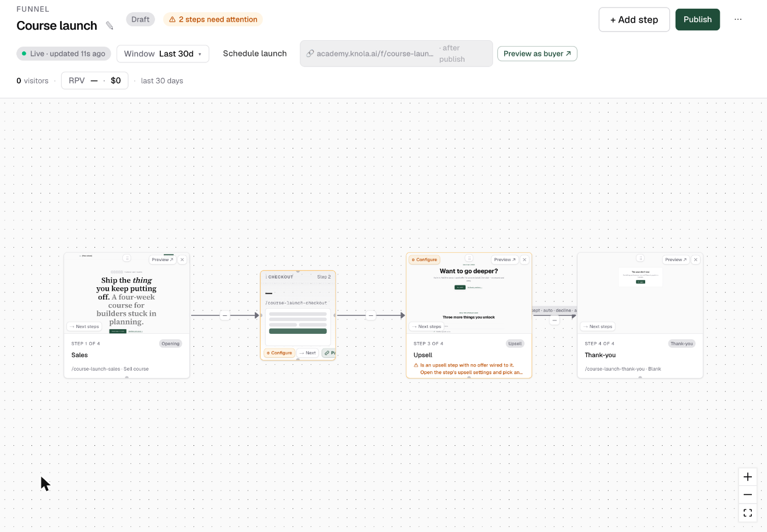Click the academy.knola.ai funnel URL field
Image resolution: width=767 pixels, height=532 pixels.
tap(396, 54)
